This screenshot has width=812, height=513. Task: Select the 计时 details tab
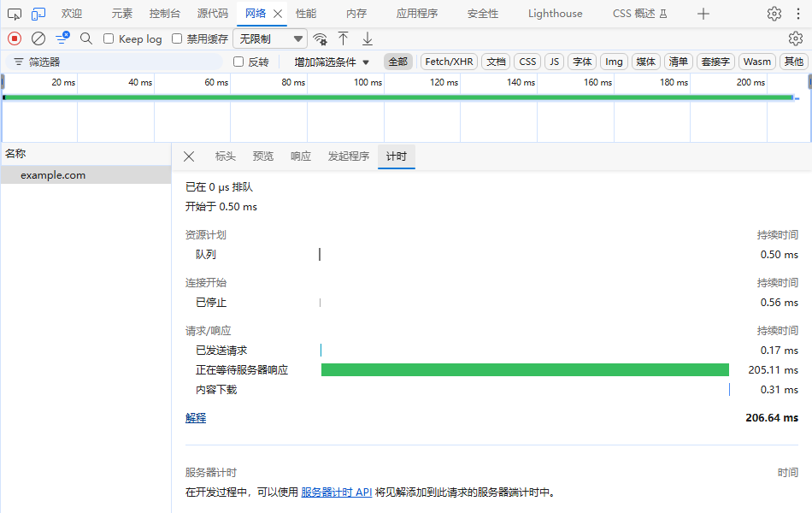(396, 156)
